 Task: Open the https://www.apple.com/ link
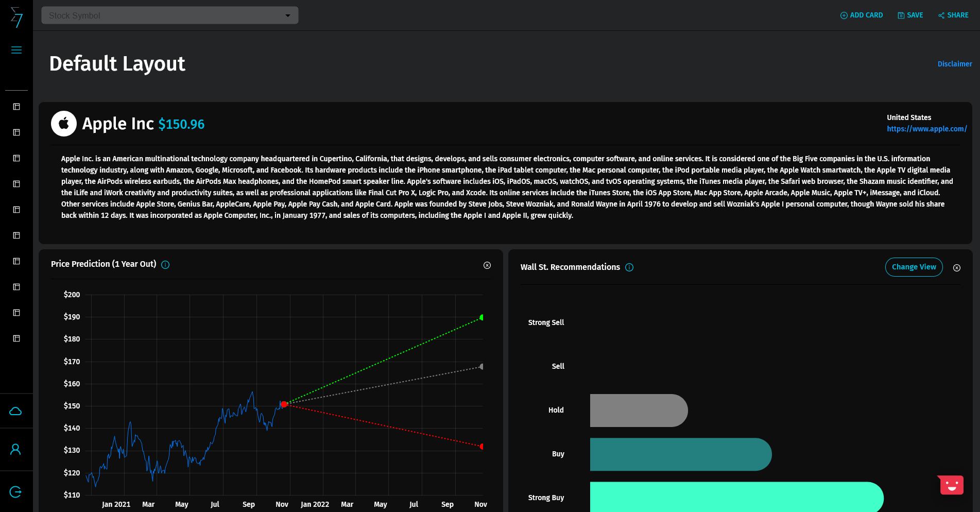pyautogui.click(x=927, y=129)
